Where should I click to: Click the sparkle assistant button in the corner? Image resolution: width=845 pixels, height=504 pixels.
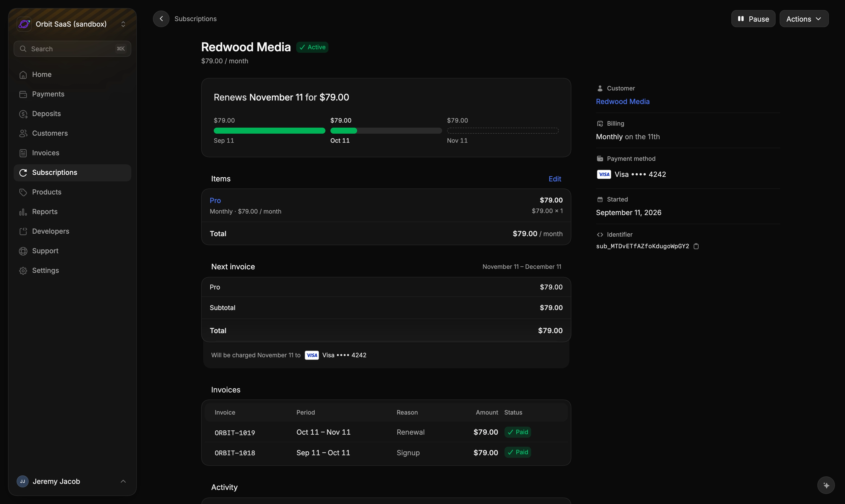coord(826,485)
